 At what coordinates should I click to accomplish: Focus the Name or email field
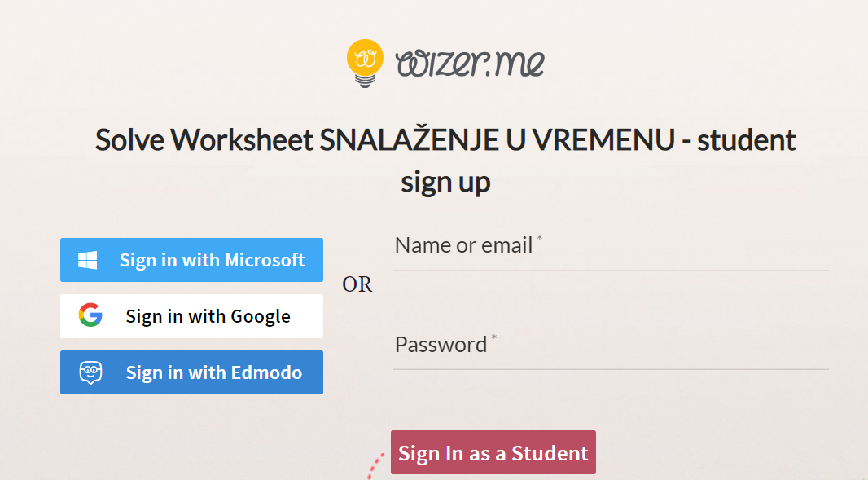click(x=611, y=250)
